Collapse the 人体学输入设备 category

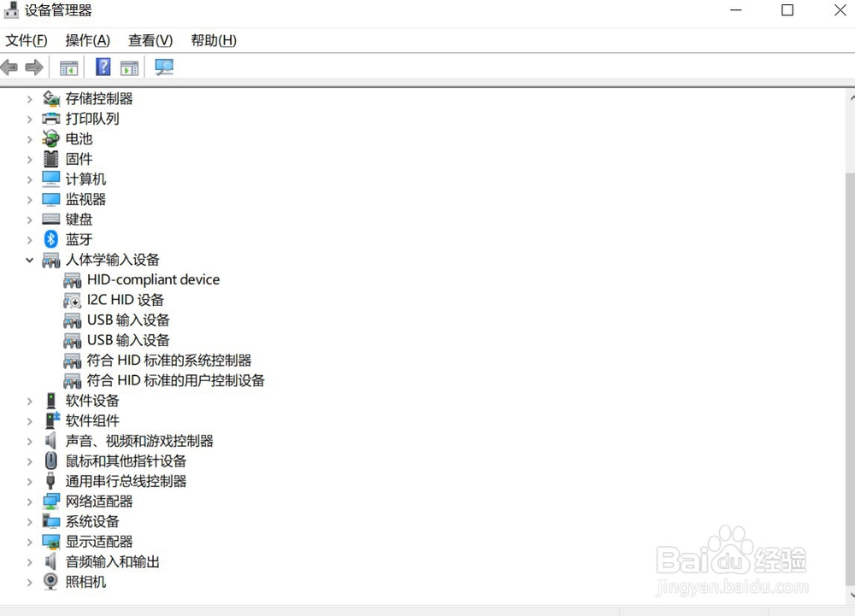click(28, 260)
